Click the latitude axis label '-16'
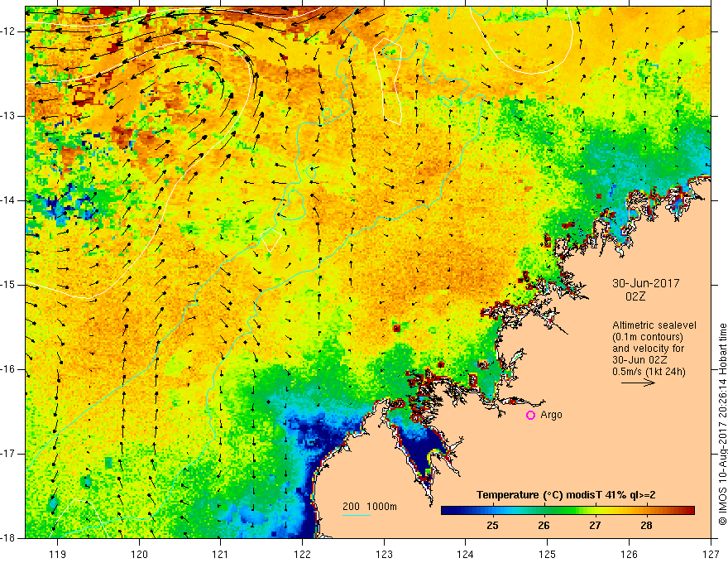The image size is (728, 563). click(8, 369)
